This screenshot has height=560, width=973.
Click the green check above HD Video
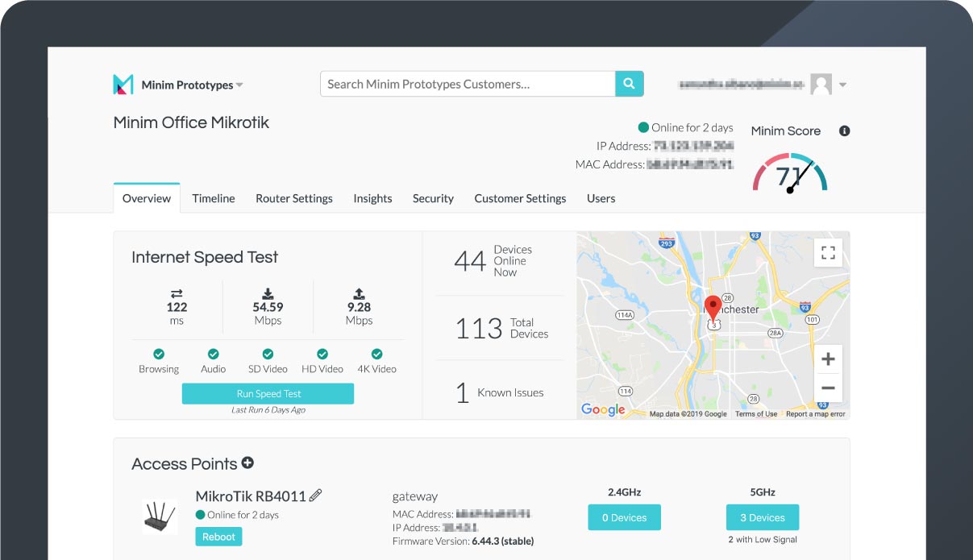322,354
